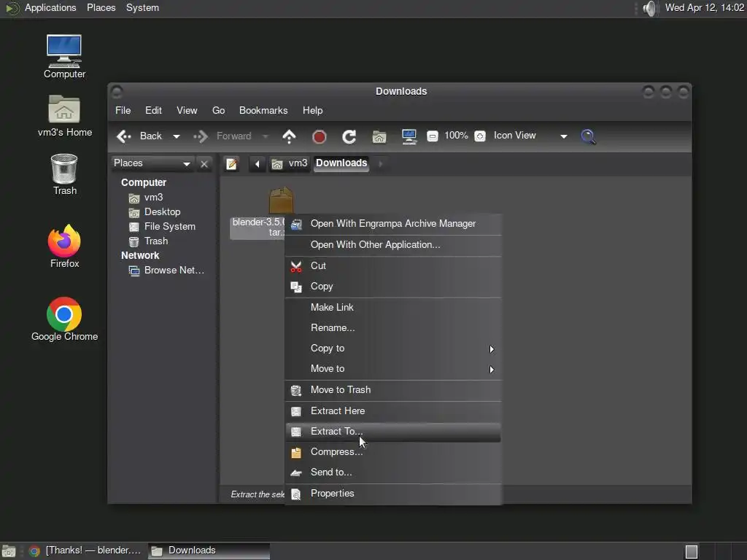This screenshot has height=560, width=747.
Task: Open vm3 in the Places sidebar
Action: click(153, 197)
